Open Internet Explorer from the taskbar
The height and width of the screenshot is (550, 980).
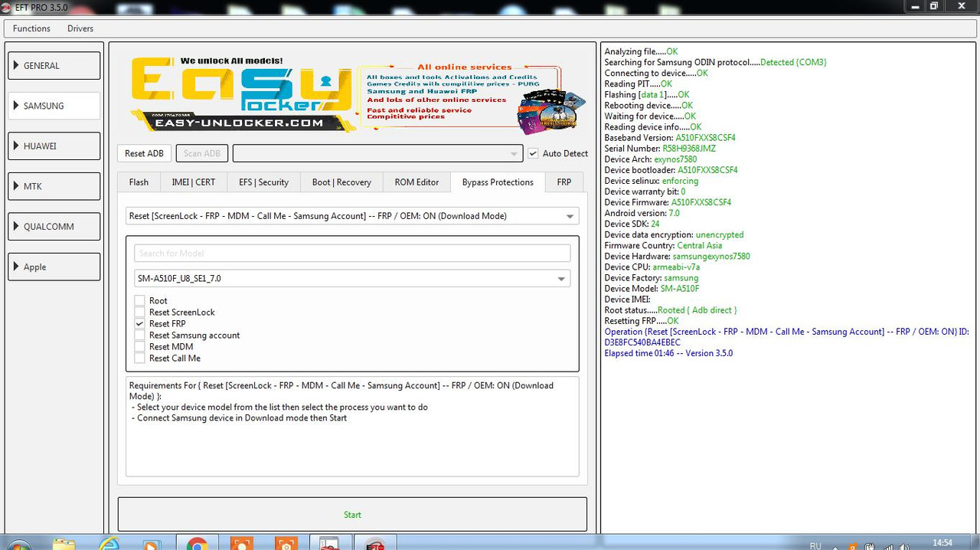tap(109, 544)
